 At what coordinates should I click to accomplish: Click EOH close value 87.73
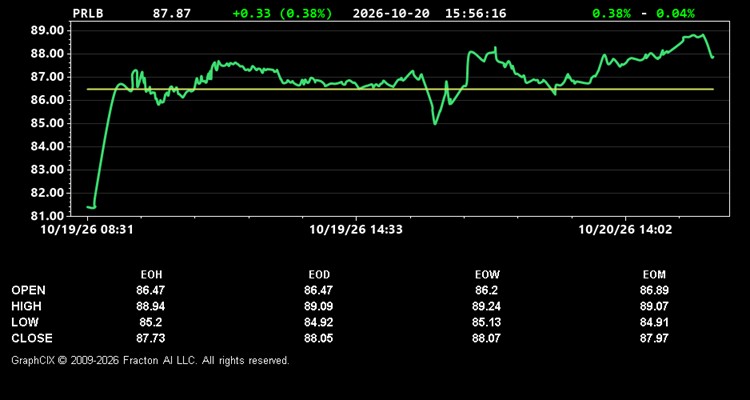151,338
